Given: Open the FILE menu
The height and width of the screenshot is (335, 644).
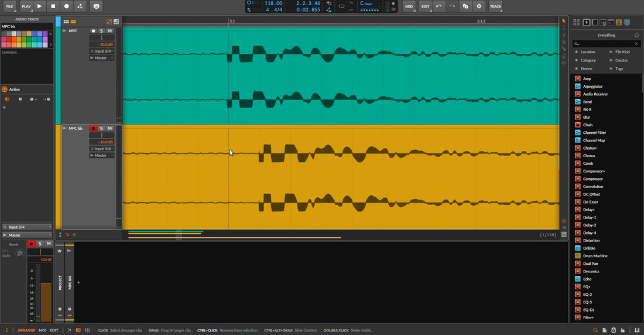Looking at the screenshot, I should [x=9, y=6].
